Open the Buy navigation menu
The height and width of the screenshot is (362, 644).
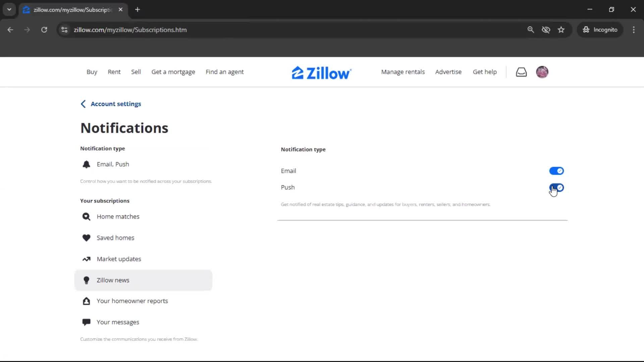coord(92,72)
